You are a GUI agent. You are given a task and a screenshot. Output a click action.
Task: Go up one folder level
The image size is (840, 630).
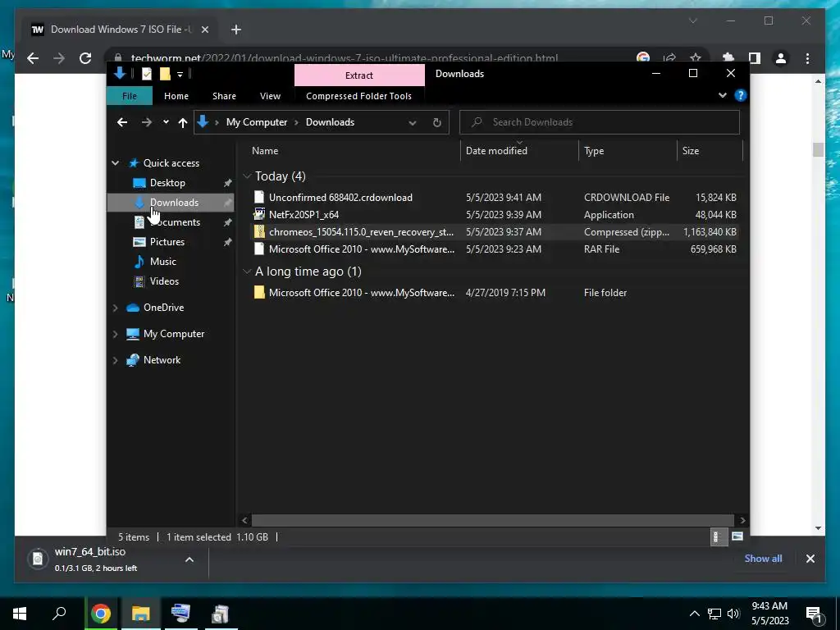click(x=183, y=123)
